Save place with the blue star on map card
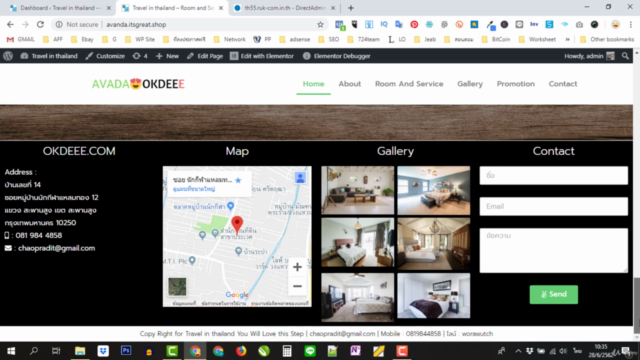The width and height of the screenshot is (640, 360). [x=238, y=180]
